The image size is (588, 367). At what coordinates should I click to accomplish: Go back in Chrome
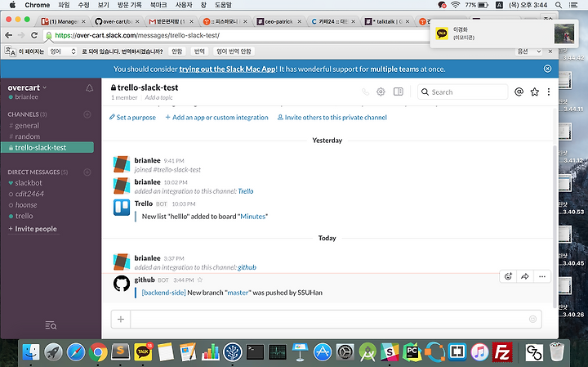[x=9, y=35]
